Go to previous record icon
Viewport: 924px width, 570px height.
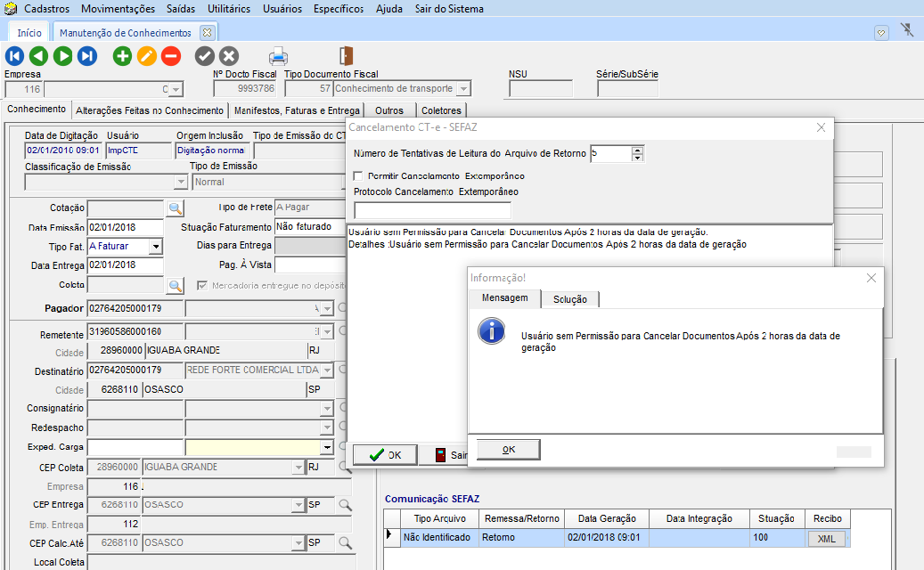point(39,56)
